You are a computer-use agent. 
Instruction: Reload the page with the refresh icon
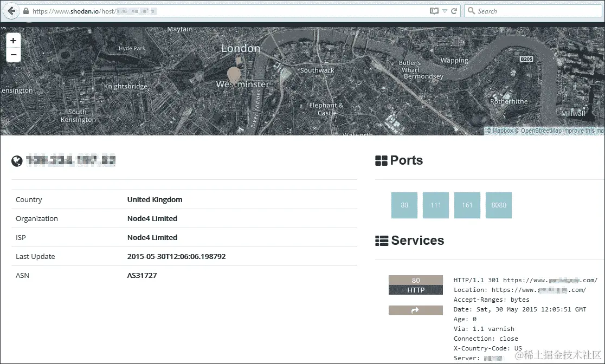[x=454, y=11]
